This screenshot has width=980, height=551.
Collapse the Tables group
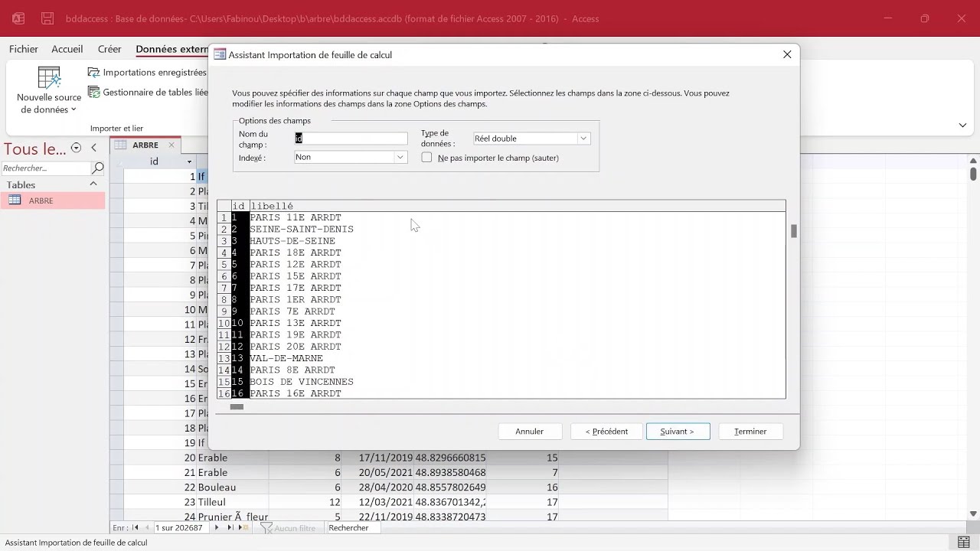93,184
